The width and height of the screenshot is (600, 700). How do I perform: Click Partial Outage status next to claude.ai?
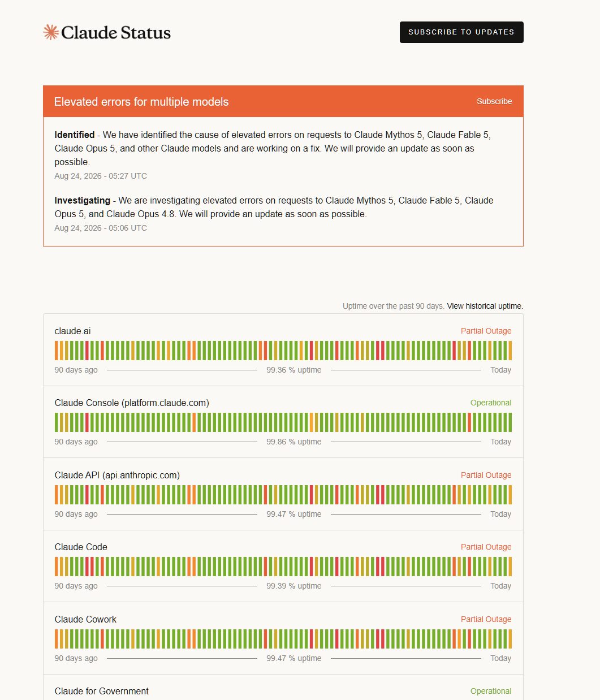[x=486, y=331]
